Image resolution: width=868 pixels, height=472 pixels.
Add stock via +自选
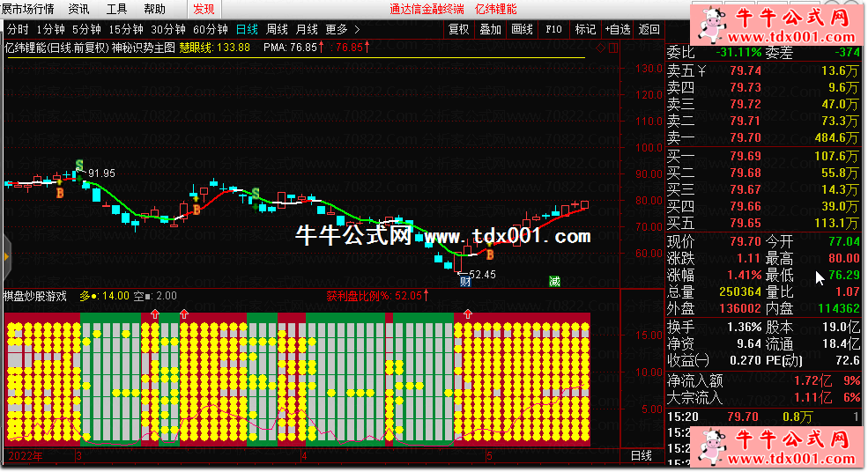[617, 29]
